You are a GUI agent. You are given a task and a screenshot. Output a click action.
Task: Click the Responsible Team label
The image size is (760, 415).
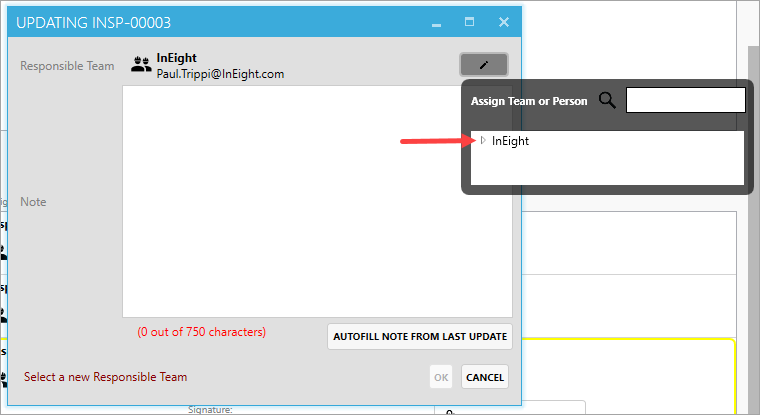pyautogui.click(x=67, y=66)
